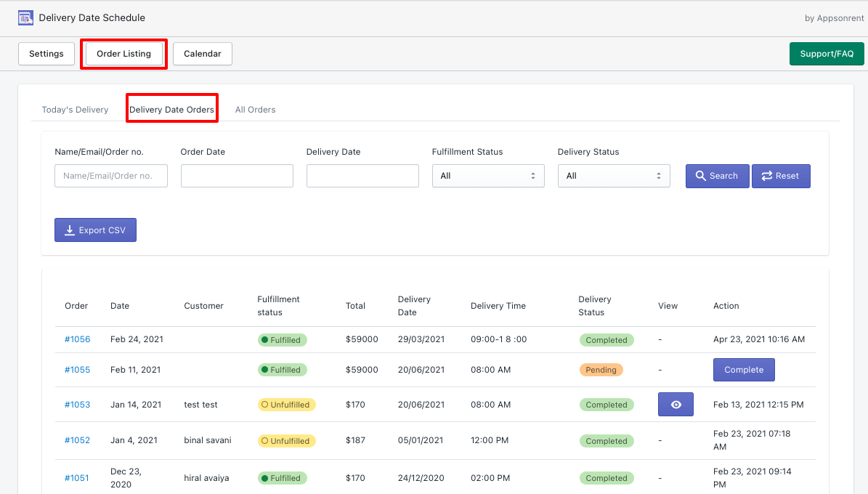Click Fulfilled badge of order #1051
The image size is (868, 494).
[x=283, y=478]
